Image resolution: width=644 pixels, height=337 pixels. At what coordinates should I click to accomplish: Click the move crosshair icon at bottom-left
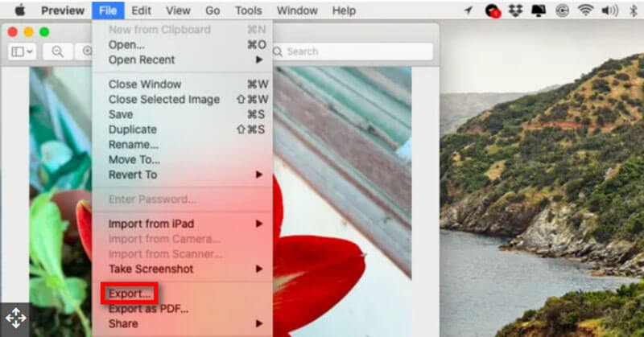click(15, 319)
